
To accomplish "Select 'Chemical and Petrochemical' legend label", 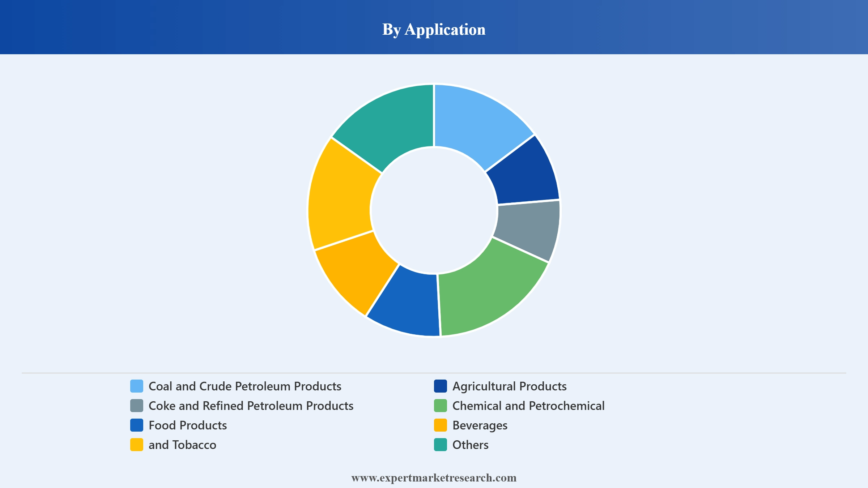I will [x=528, y=406].
